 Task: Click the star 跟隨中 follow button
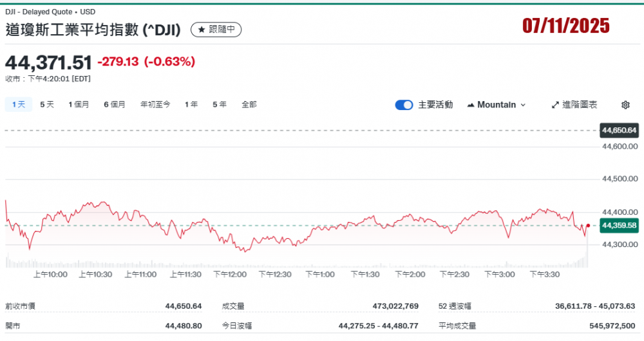(x=216, y=30)
